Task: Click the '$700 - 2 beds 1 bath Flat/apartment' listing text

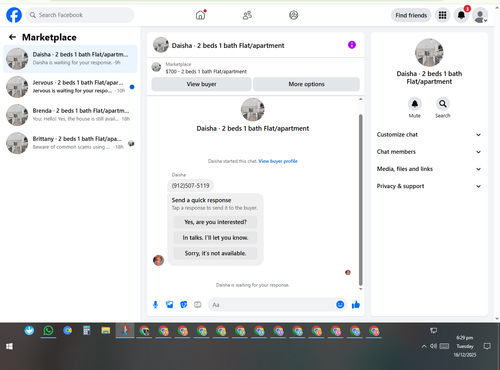Action: (x=206, y=71)
